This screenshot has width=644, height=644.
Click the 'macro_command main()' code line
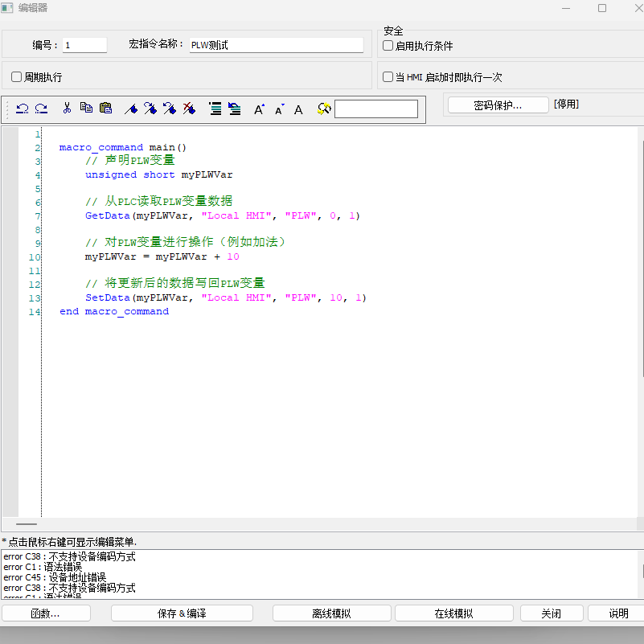pyautogui.click(x=123, y=147)
